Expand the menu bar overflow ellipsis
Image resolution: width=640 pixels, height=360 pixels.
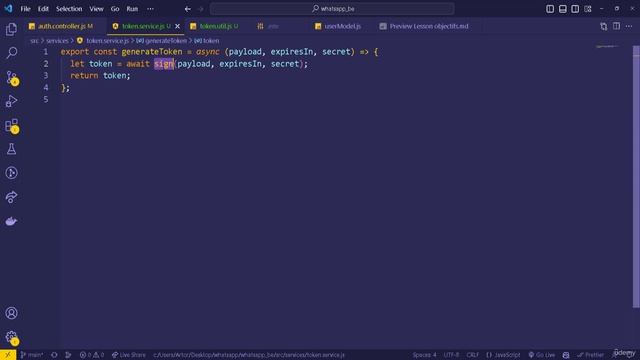(x=150, y=9)
